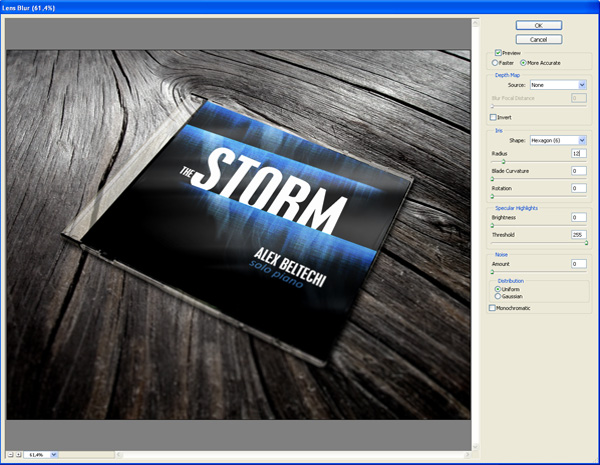This screenshot has width=600, height=465.
Task: Select the Faster preview option
Action: point(495,62)
